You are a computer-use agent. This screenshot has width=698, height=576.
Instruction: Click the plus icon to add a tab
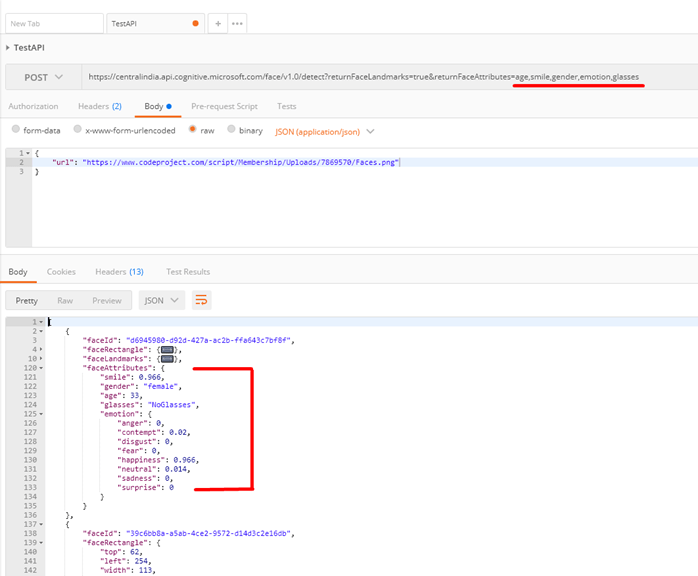[217, 23]
